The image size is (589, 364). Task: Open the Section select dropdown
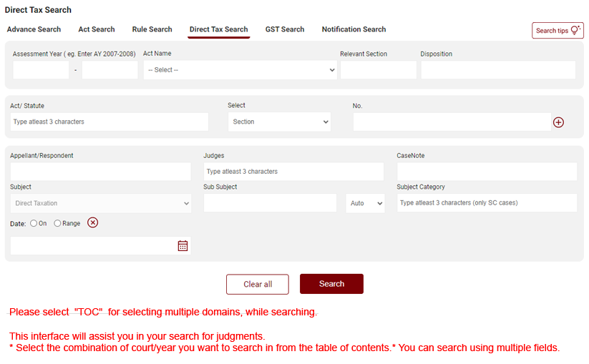pyautogui.click(x=279, y=122)
